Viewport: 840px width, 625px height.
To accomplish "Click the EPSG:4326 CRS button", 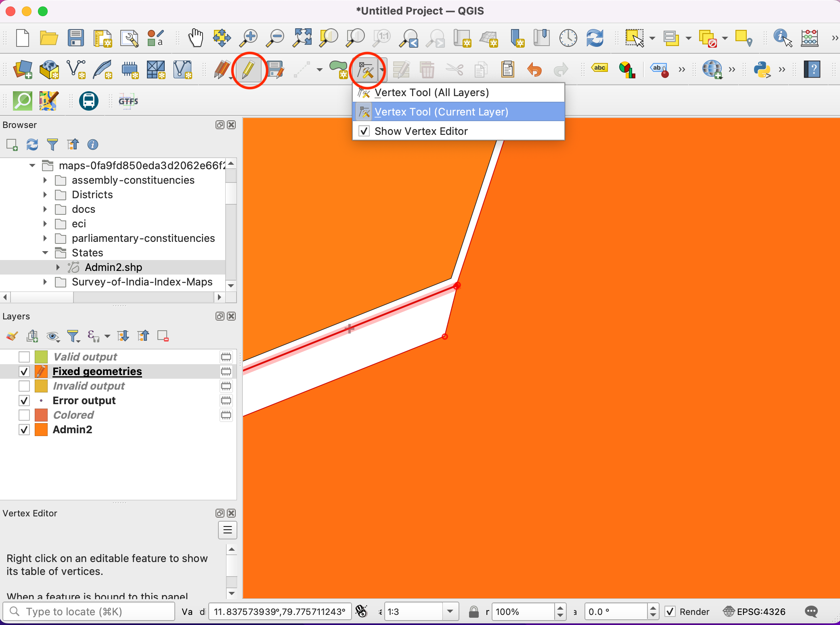I will (754, 612).
